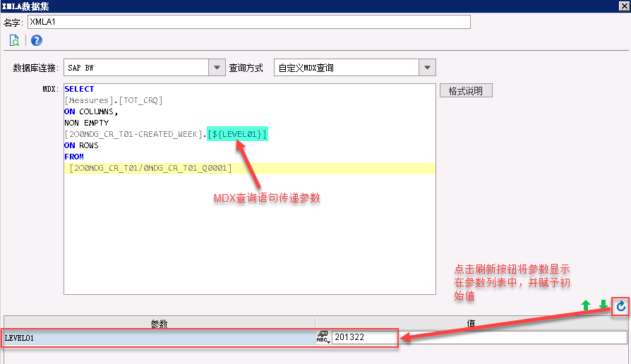Click the [2O0MDG_CR_T01/0MDG_CR_T01_Q0001] cube line
The image size is (631, 364).
151,168
